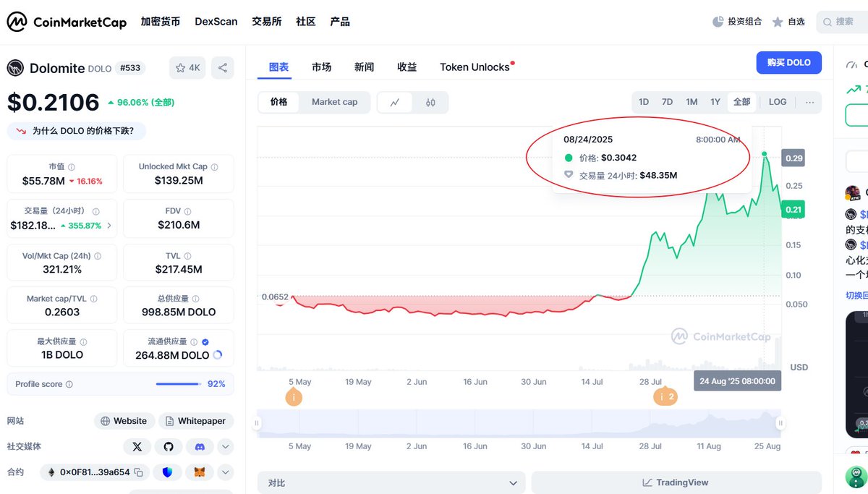This screenshot has width=868, height=494.
Task: Click the info icon next to 市值
Action: 71,167
